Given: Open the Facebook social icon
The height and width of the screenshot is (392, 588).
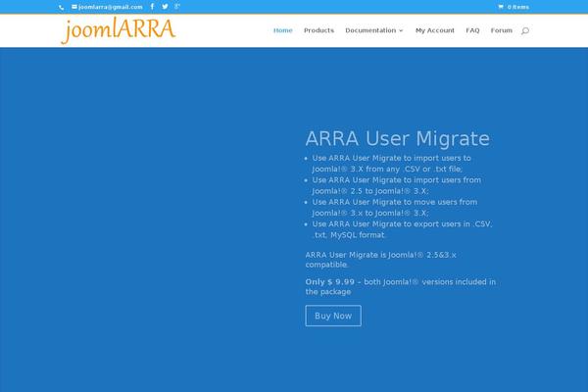Looking at the screenshot, I should pos(152,7).
